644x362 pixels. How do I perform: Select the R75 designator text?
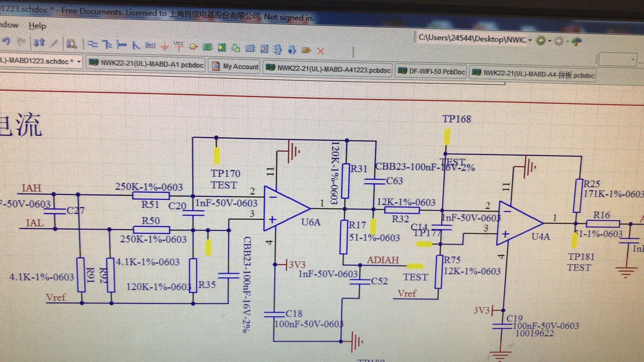452,260
